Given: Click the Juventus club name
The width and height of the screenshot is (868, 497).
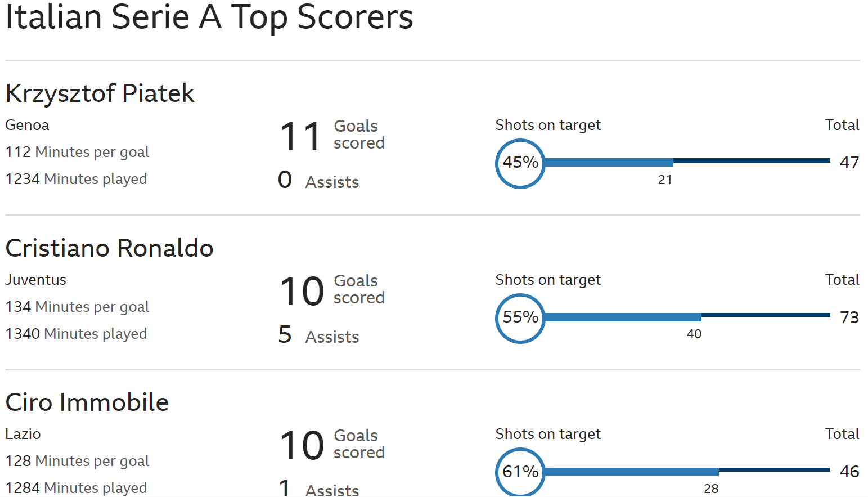Looking at the screenshot, I should pos(35,280).
